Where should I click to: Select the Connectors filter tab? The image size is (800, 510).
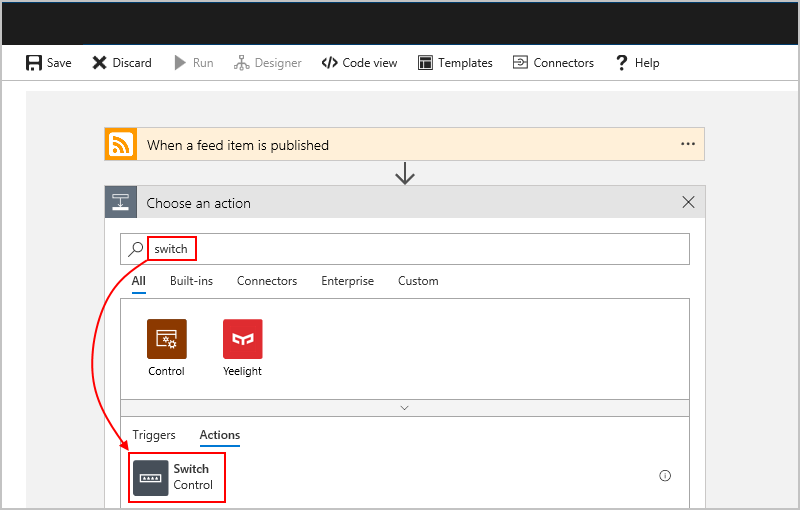[x=267, y=281]
